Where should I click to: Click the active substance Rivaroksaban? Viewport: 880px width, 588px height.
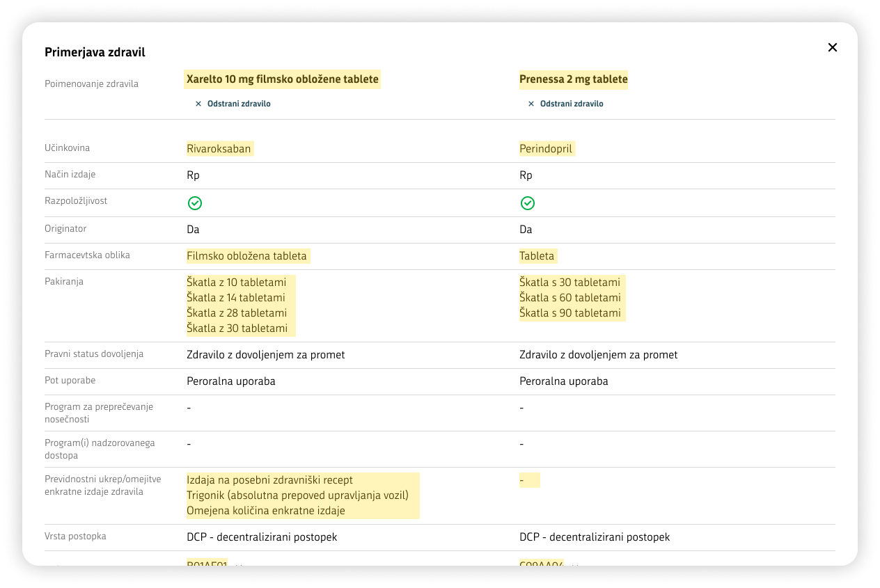click(x=219, y=149)
